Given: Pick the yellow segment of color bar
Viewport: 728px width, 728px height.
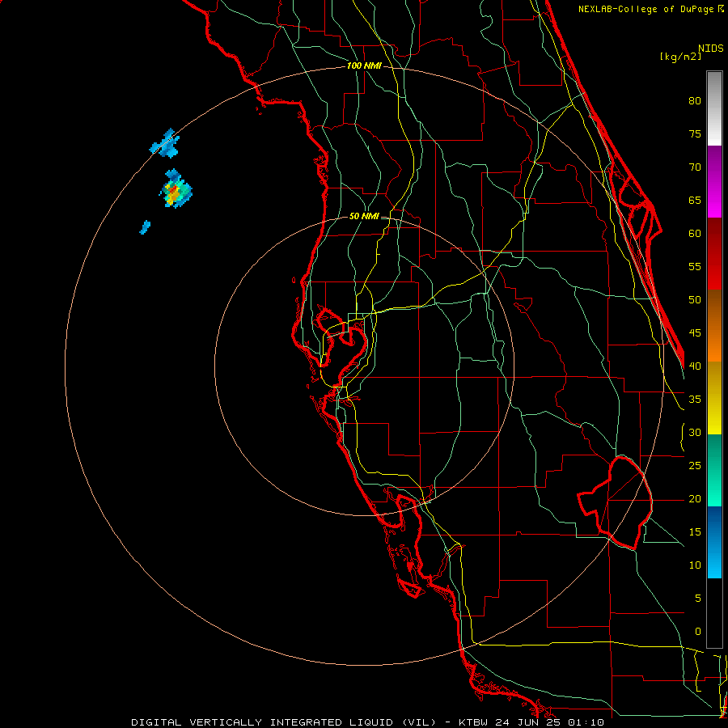Looking at the screenshot, I should 714,398.
